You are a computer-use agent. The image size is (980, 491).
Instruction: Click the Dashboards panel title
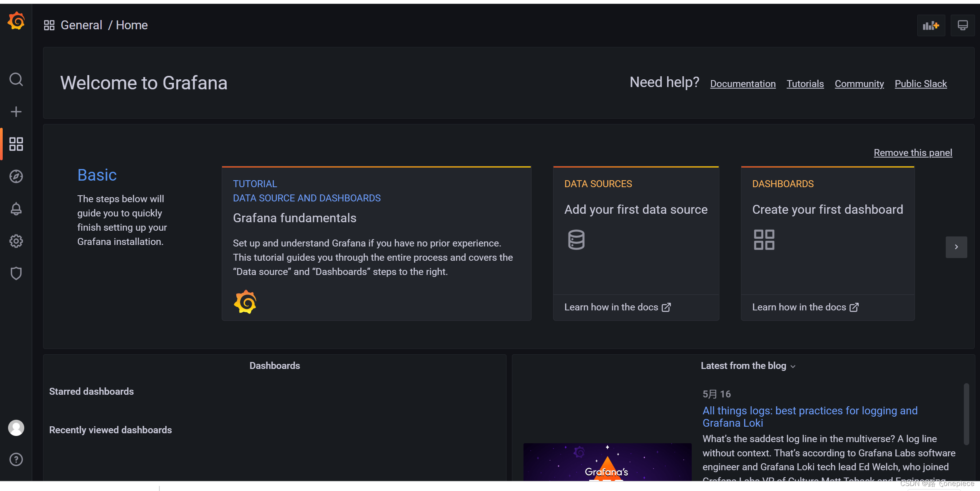[x=274, y=365]
